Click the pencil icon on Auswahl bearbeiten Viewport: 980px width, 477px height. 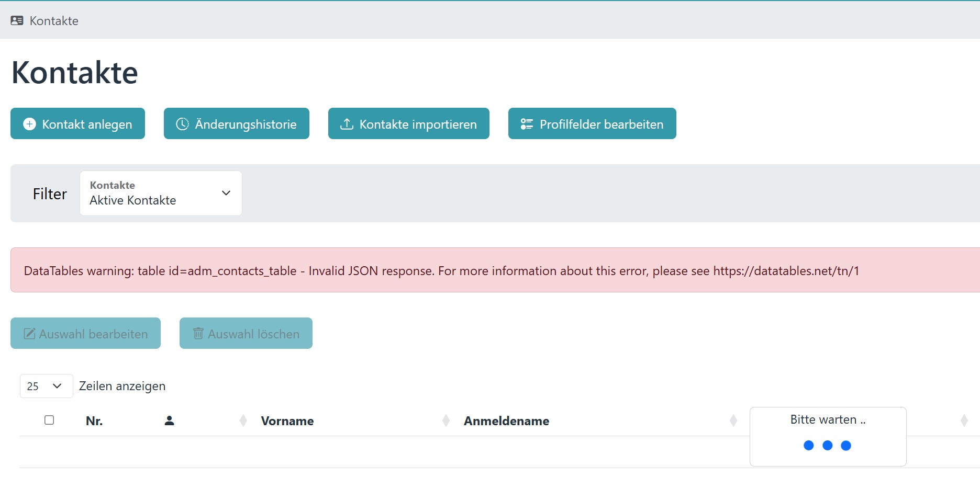(30, 334)
